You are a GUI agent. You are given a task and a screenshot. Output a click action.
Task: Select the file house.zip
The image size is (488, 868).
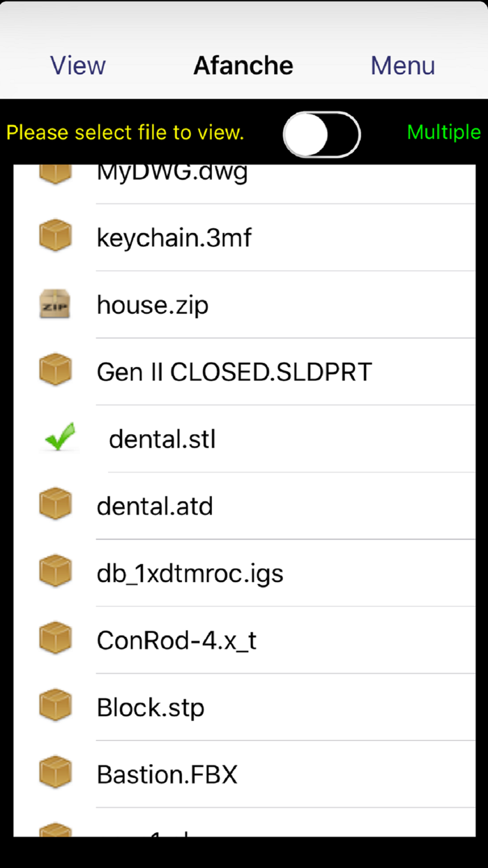click(x=153, y=305)
